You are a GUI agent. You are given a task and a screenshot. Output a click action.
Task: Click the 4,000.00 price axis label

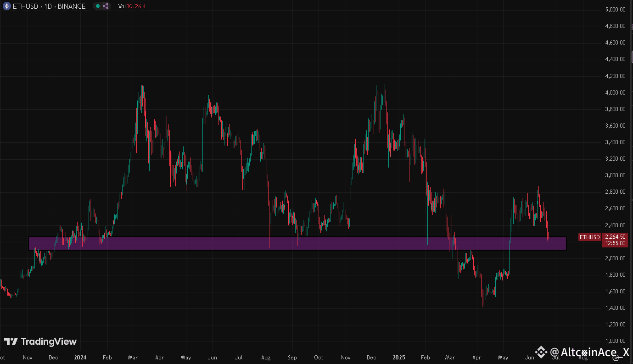click(x=615, y=93)
